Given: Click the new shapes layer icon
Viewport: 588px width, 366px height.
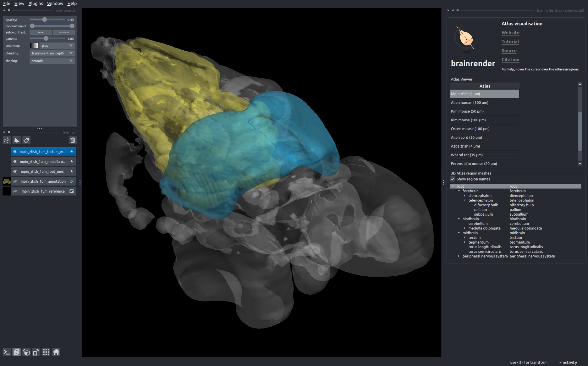Looking at the screenshot, I should tap(17, 140).
